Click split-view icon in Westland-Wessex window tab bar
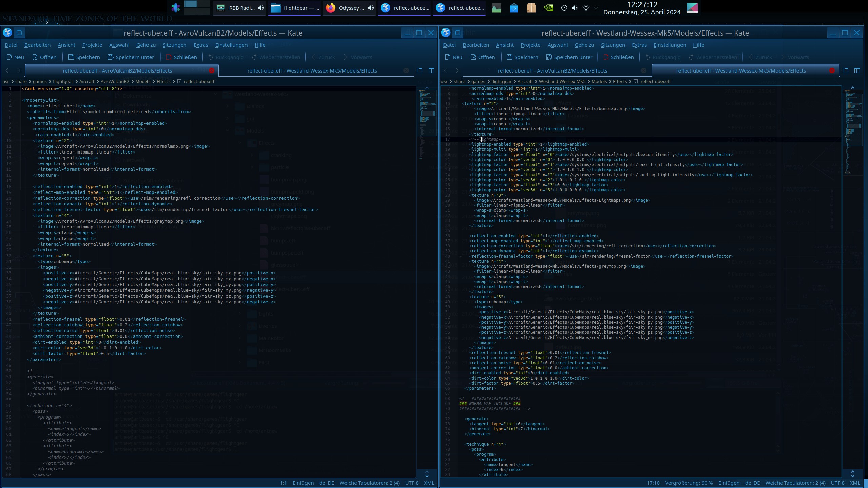Viewport: 868px width, 488px height. click(857, 70)
